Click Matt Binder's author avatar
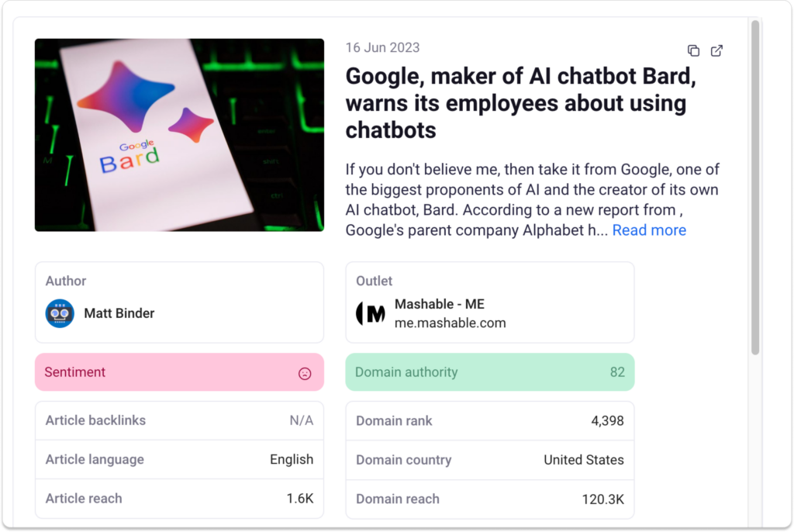794x532 pixels. coord(60,313)
